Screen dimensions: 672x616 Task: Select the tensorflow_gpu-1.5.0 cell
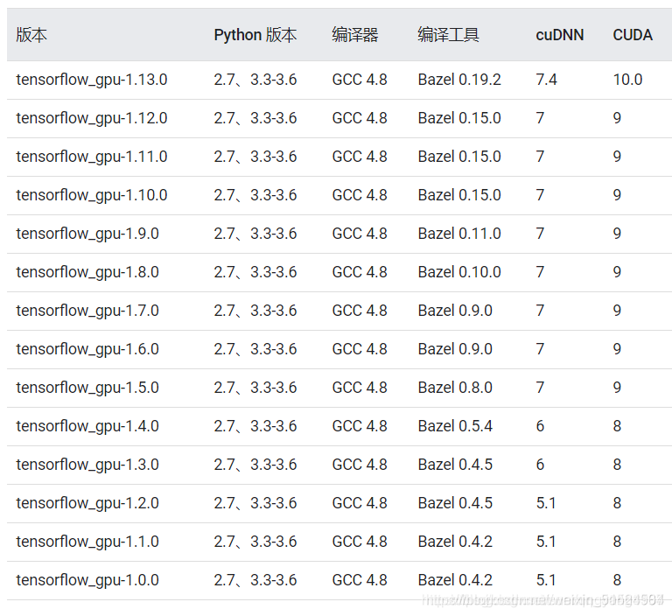pos(87,388)
